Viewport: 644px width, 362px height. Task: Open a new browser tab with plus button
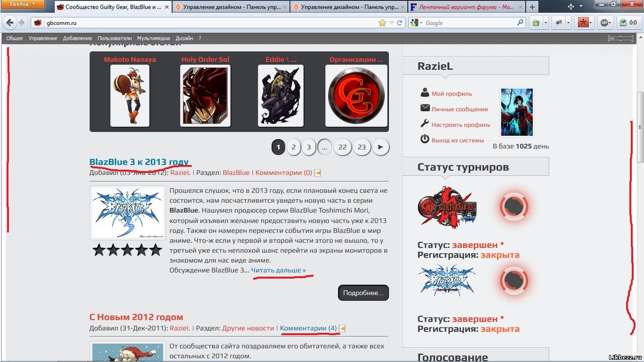pyautogui.click(x=532, y=7)
